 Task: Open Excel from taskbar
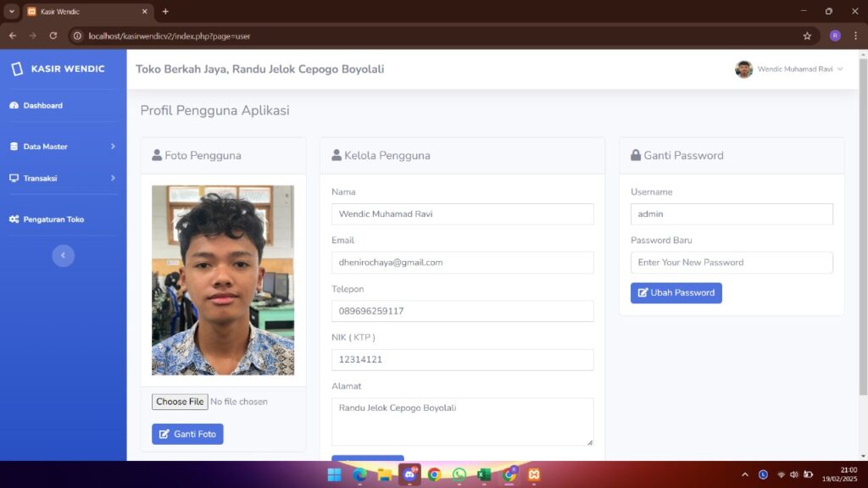[484, 474]
